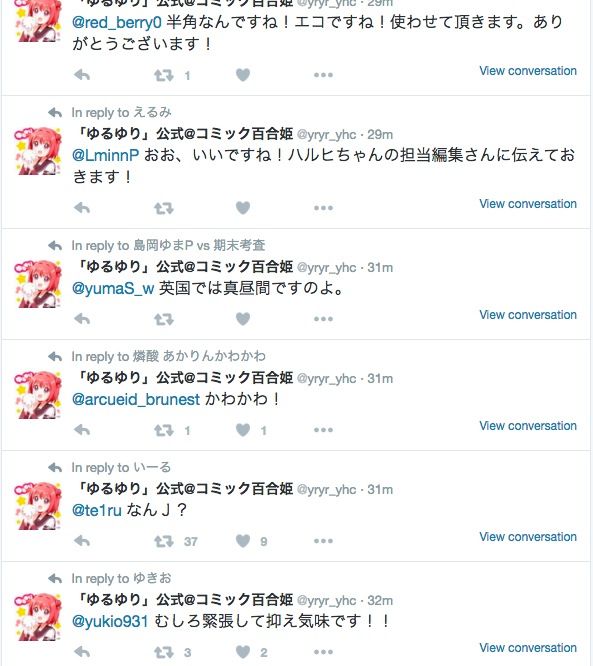Retweet the @LminnP reply tweet

(x=164, y=208)
